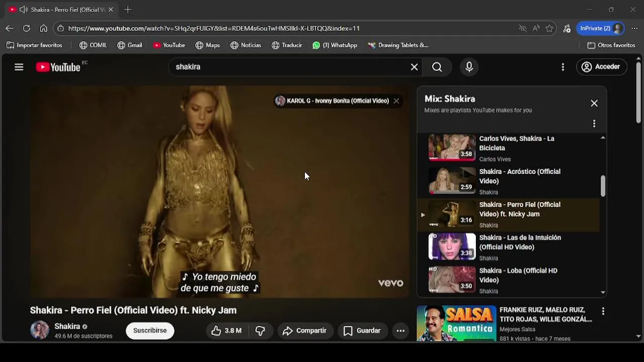Mute tab via the speaker icon
The height and width of the screenshot is (362, 644).
[x=24, y=10]
